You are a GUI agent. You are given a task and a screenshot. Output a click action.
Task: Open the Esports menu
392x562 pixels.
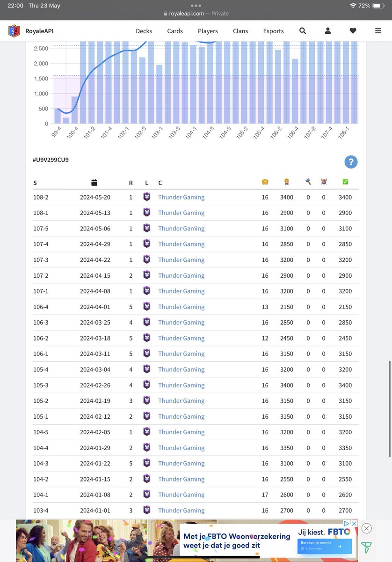tap(273, 31)
